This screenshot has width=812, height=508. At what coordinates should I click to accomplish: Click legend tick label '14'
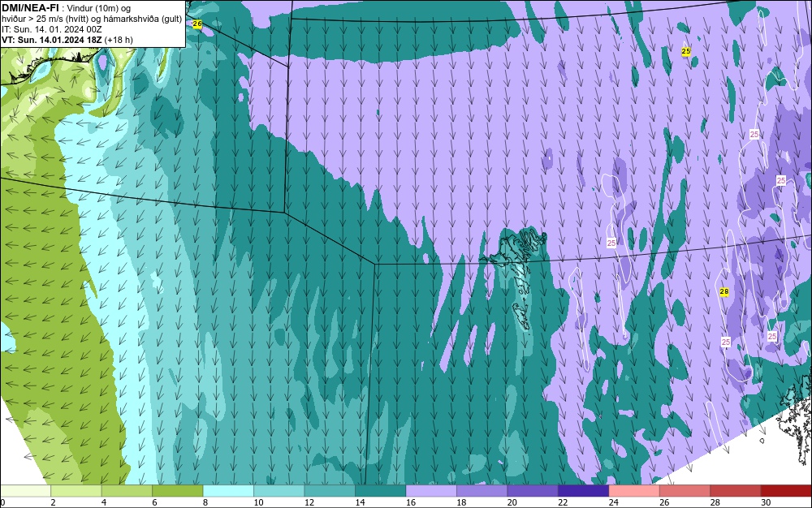pos(360,502)
